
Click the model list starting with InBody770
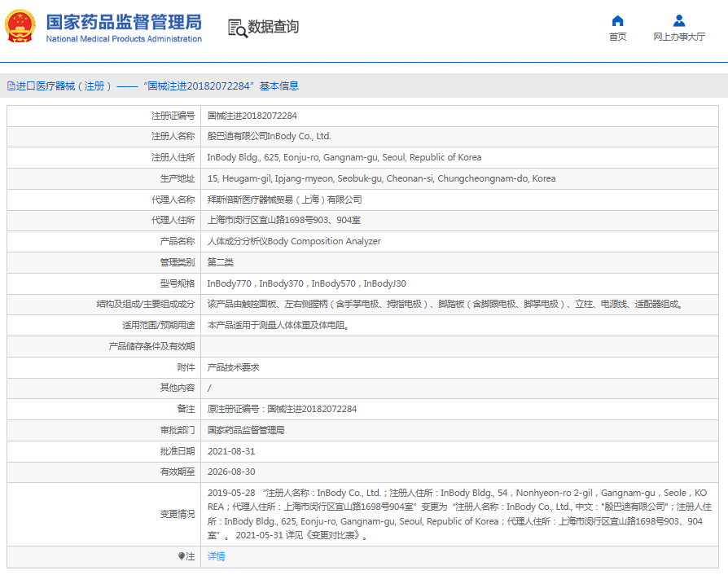(x=306, y=283)
